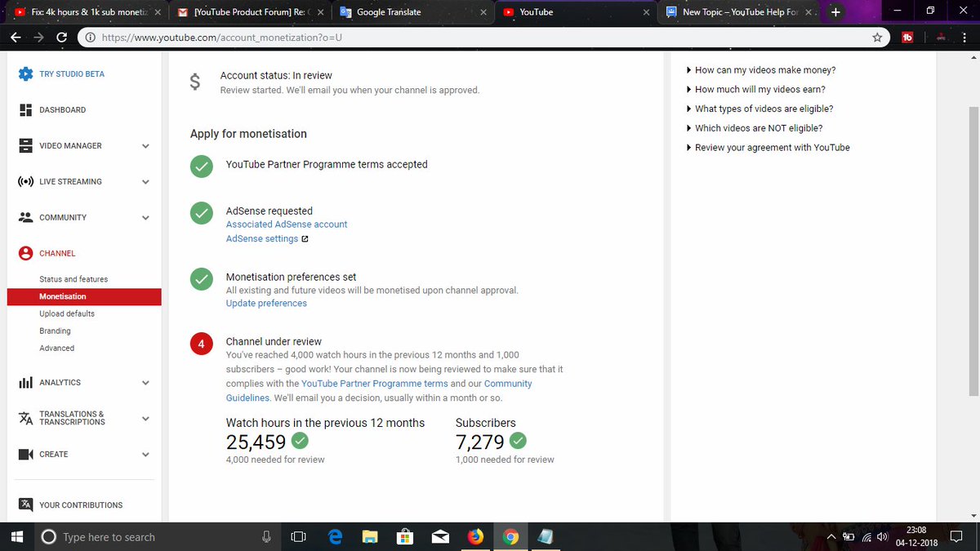Screen dimensions: 980x551
Task: Open Try Studio Beta gear icon
Action: tap(25, 73)
